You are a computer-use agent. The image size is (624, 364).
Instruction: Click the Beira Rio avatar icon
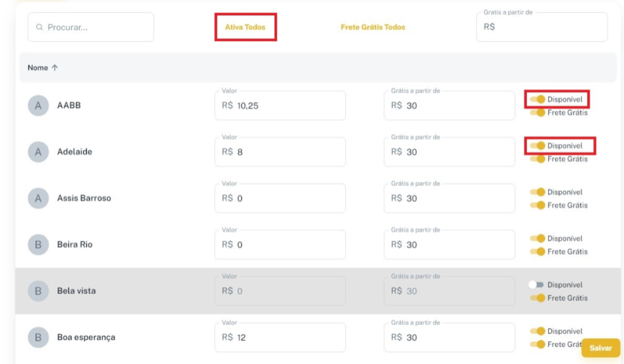(x=38, y=245)
